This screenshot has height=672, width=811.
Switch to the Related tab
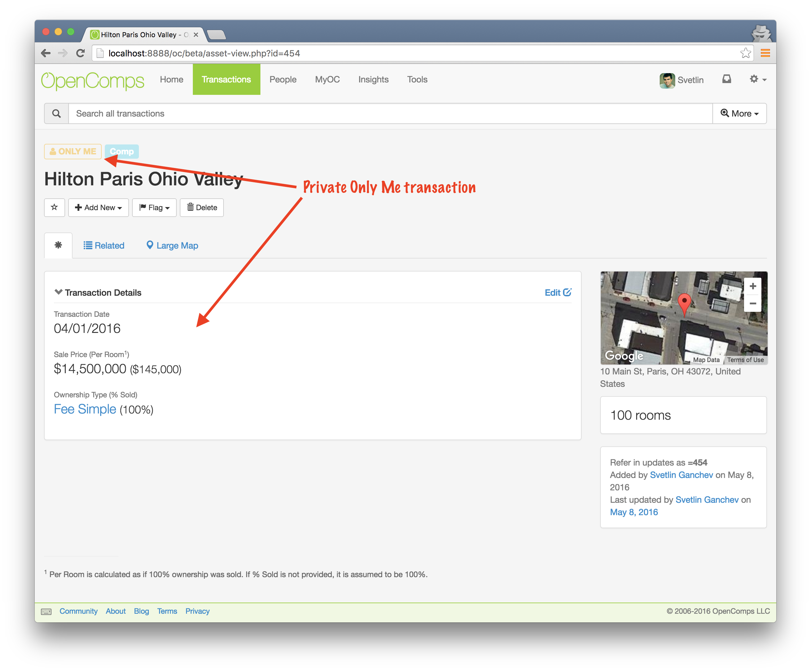104,245
